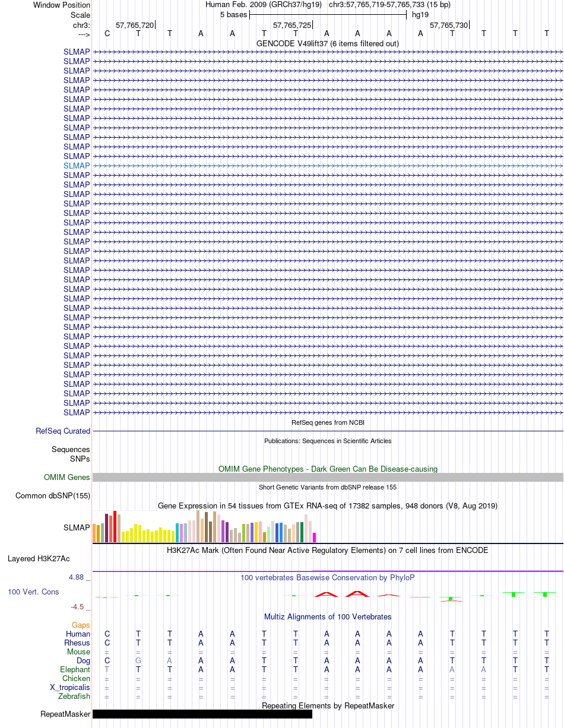Click the hg19 label beside the scale bar
Screen dimensions: 564x728
(x=420, y=15)
